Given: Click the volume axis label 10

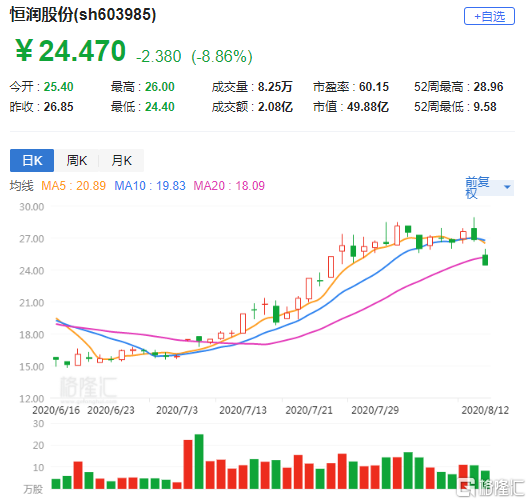Looking at the screenshot, I should click(38, 467).
